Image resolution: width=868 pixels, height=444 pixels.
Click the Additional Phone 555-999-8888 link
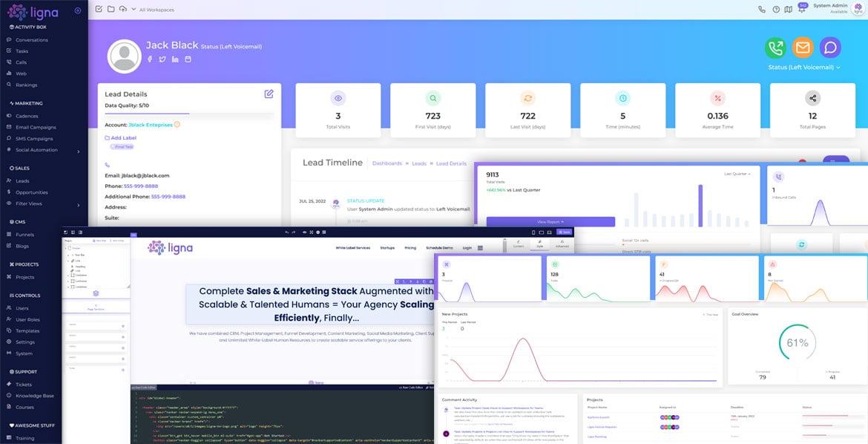(x=168, y=197)
